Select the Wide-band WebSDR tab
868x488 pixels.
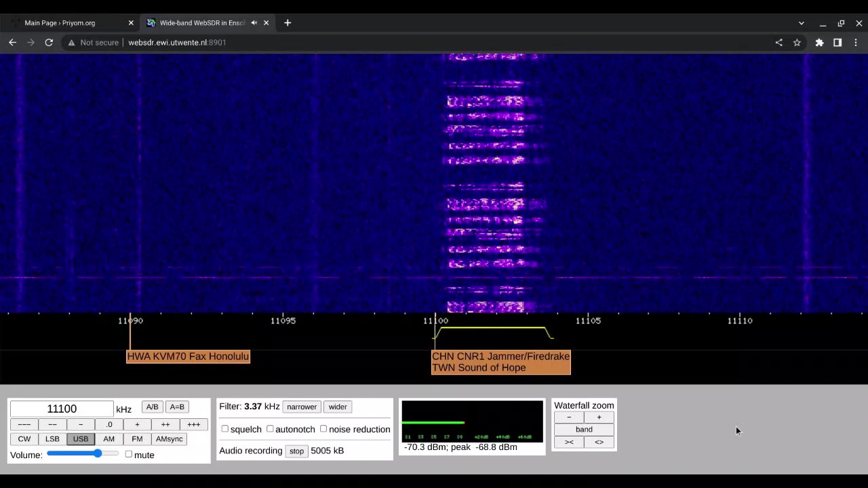point(208,22)
